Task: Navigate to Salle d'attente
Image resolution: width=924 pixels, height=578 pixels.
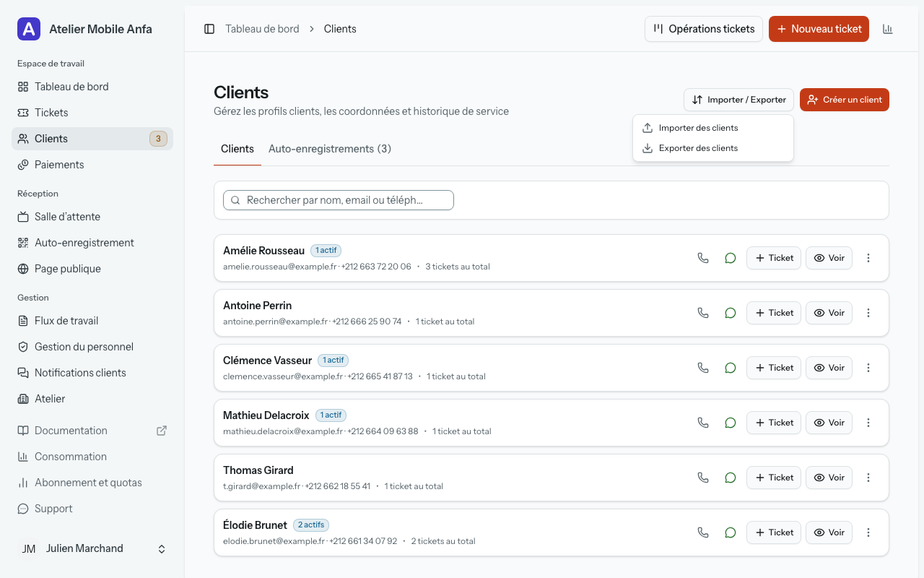Action: tap(92, 217)
